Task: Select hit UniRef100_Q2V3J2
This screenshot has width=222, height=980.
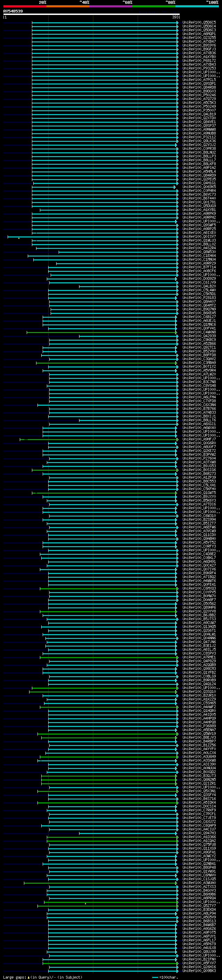Action: (199, 145)
